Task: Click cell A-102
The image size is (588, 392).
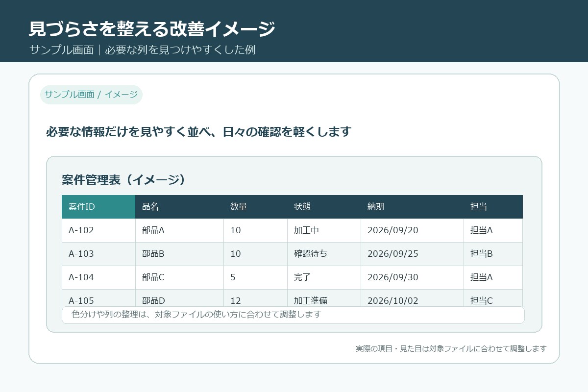Action: click(x=98, y=230)
